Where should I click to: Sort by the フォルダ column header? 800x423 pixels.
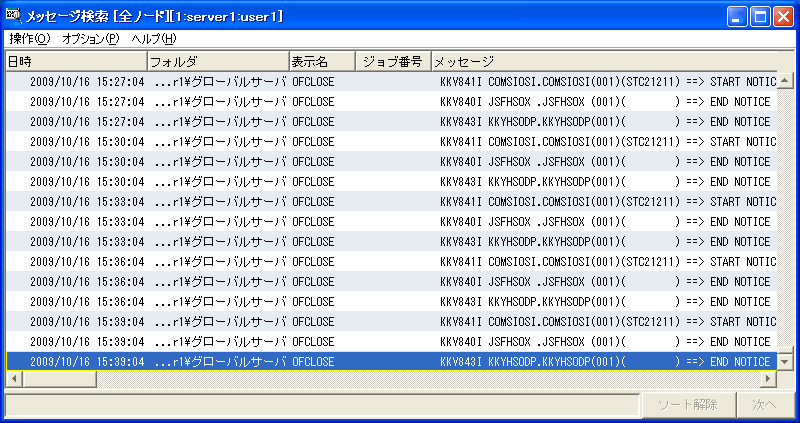218,62
